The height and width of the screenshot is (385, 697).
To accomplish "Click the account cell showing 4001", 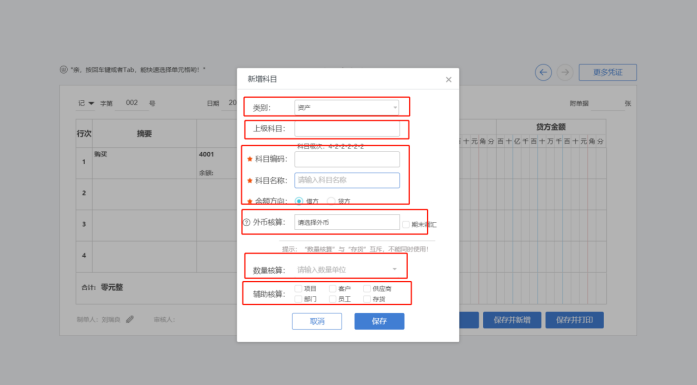I will tap(217, 163).
